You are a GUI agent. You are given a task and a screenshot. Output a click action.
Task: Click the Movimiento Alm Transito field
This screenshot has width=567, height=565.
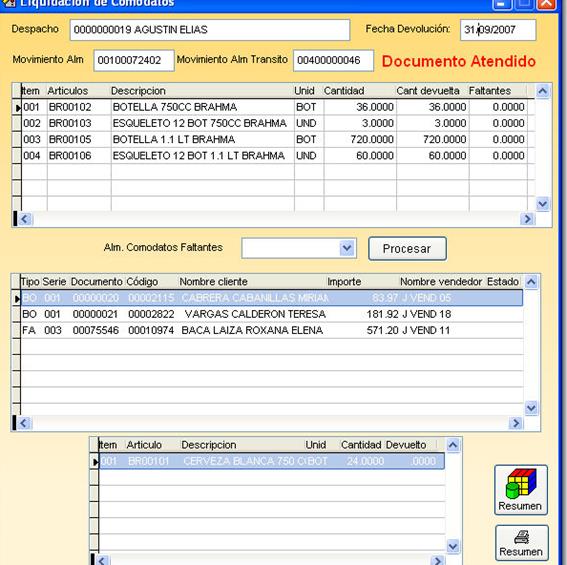click(x=333, y=60)
